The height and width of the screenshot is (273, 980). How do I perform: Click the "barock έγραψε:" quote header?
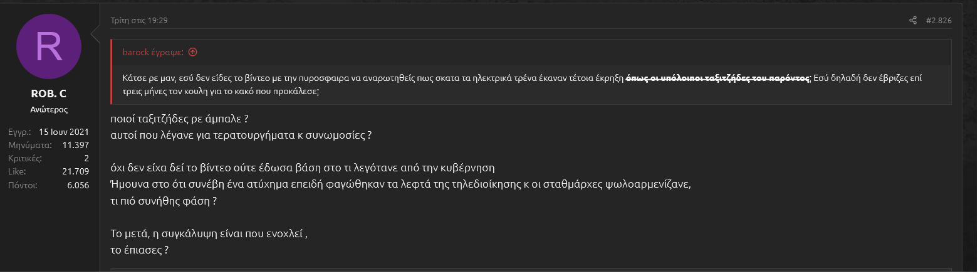click(154, 52)
